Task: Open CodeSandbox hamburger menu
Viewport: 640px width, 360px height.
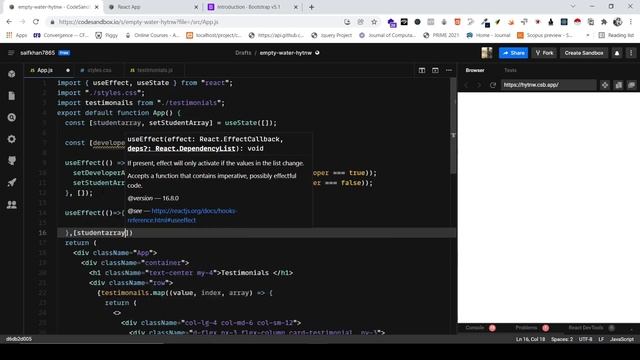Action: coord(11,53)
